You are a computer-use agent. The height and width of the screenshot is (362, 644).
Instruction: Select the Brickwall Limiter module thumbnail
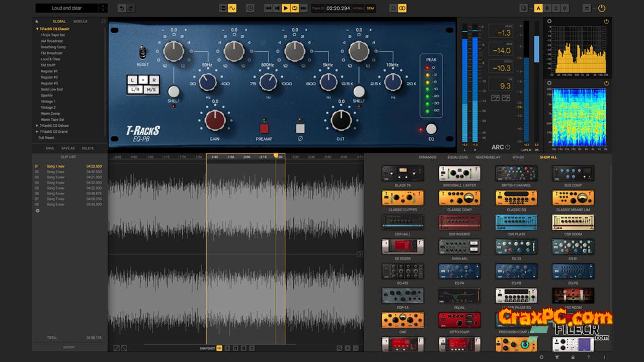pos(459,173)
